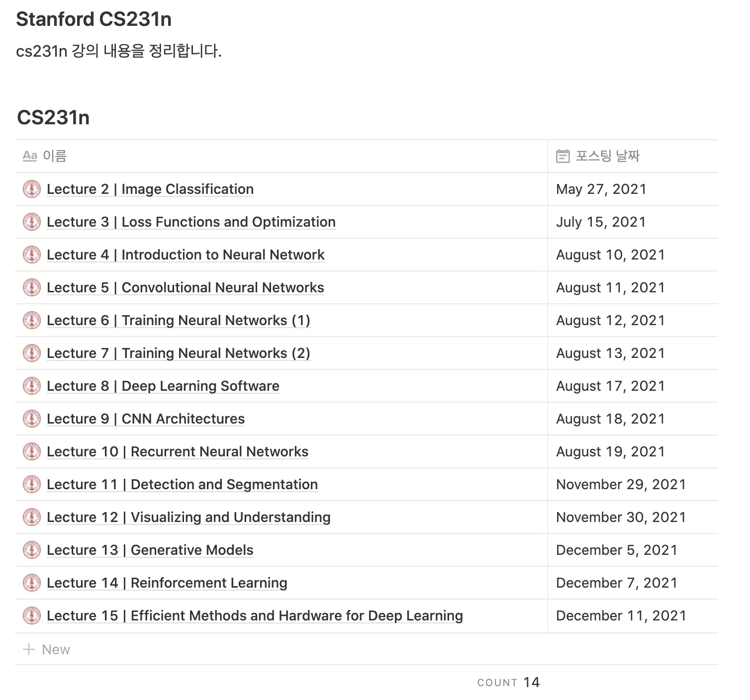Screen dimensions: 750x700
Task: Open Lecture 6 | Training Neural Networks (1)
Action: (x=179, y=320)
